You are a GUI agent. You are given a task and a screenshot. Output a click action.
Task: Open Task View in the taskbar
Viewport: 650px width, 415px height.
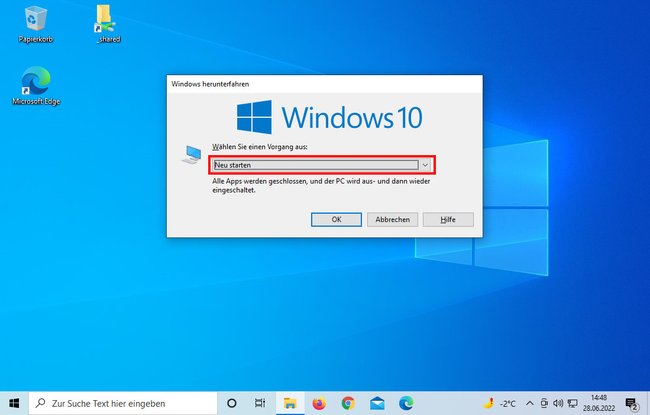coord(260,403)
